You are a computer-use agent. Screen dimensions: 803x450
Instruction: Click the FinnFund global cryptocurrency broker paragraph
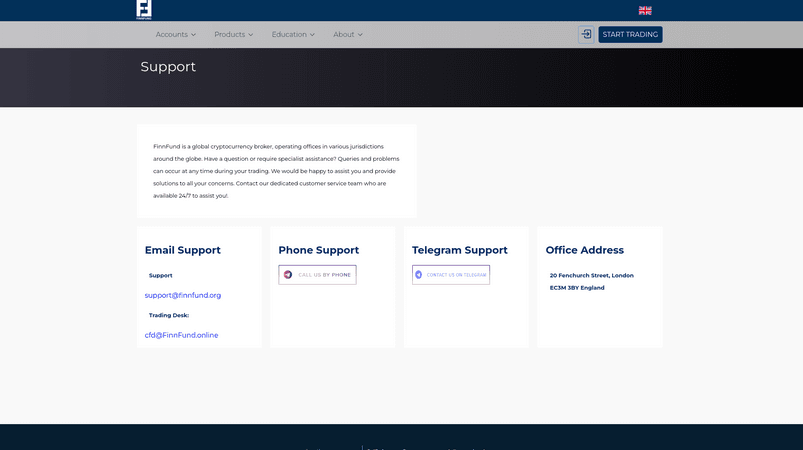pos(276,171)
